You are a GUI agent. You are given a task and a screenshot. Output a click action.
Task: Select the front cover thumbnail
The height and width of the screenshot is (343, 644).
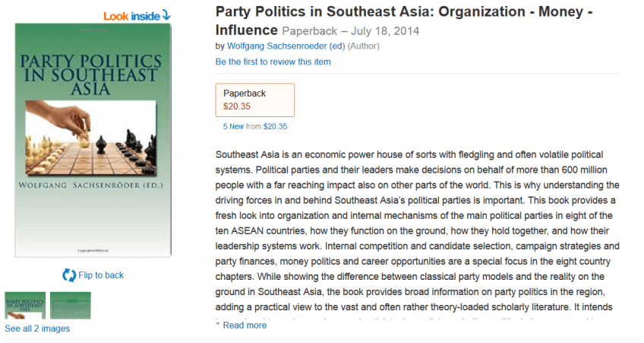25,305
